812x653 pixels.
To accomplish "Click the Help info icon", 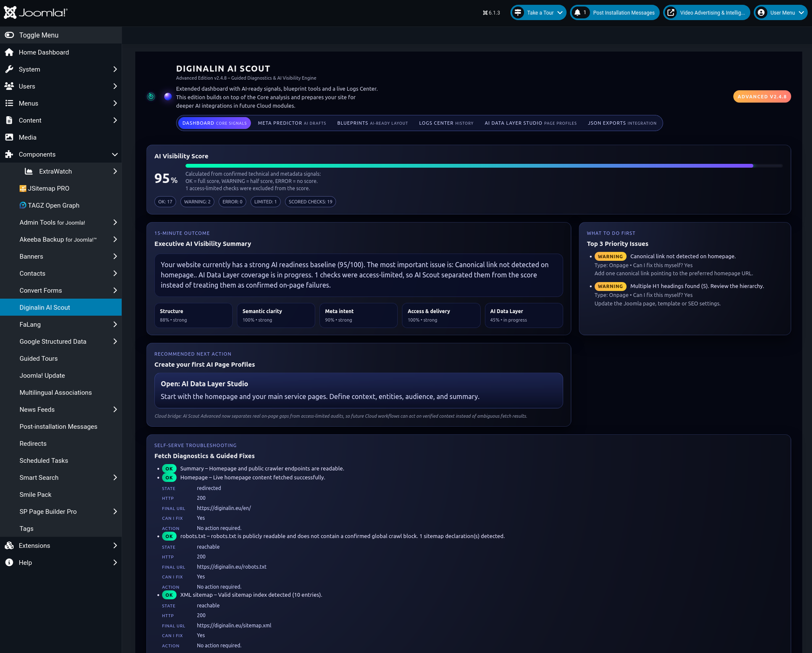I will 9,563.
